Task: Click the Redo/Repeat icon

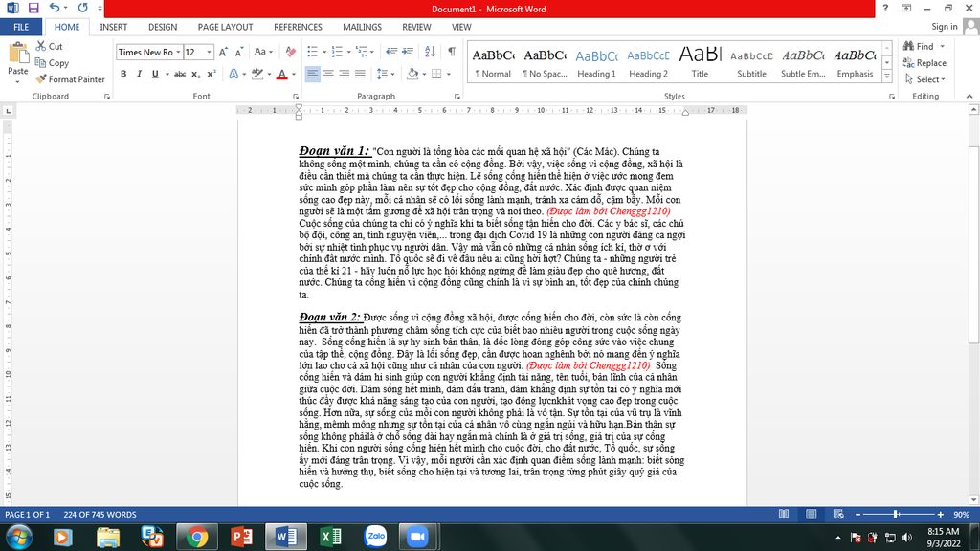Action: click(x=82, y=8)
